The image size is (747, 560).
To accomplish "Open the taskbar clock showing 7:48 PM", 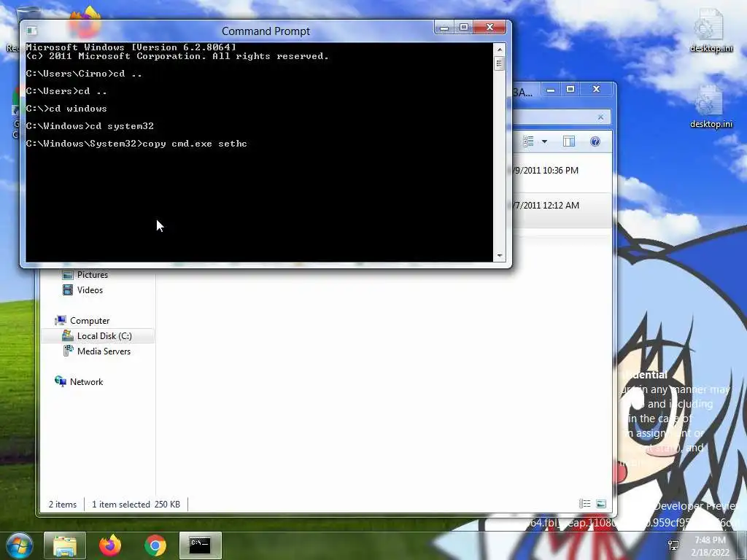I will click(x=710, y=546).
